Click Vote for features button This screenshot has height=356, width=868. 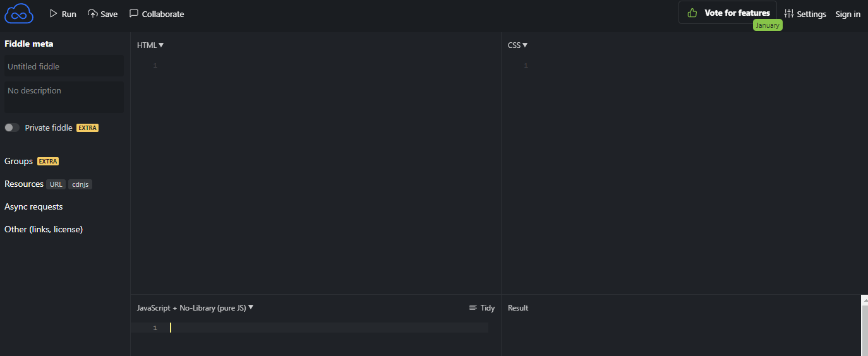(728, 13)
